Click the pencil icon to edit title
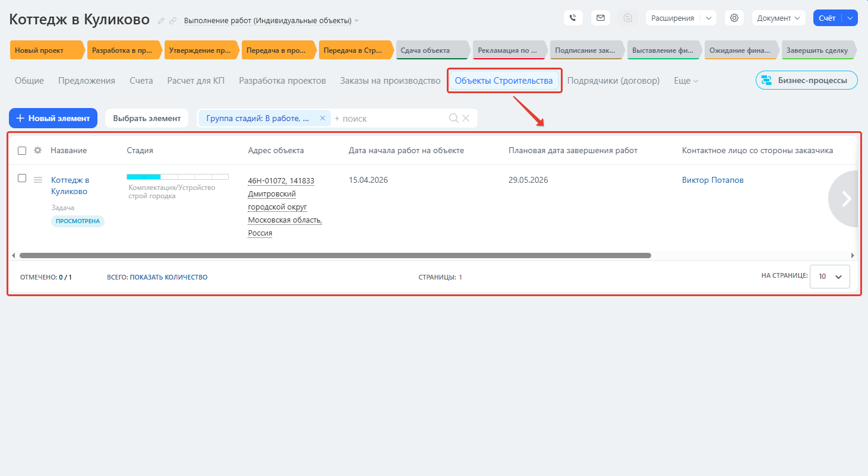Screen dimensions: 868x476 point(161,21)
